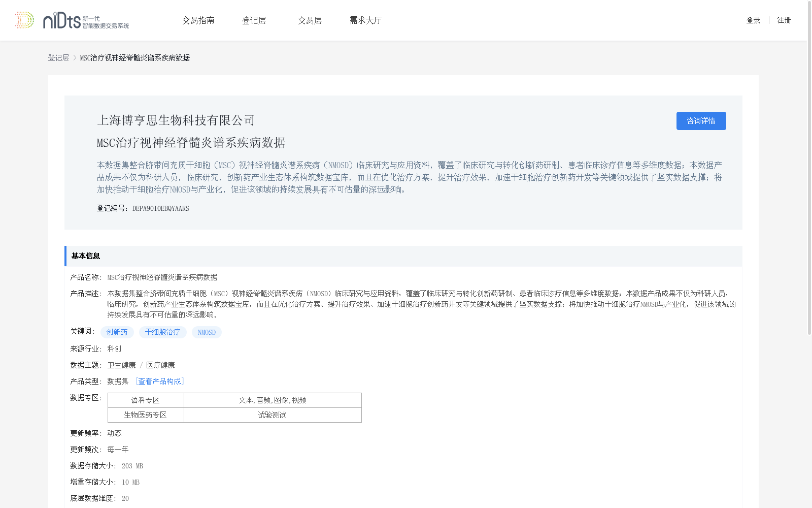Click the 注册 register link
812x508 pixels.
pos(784,20)
